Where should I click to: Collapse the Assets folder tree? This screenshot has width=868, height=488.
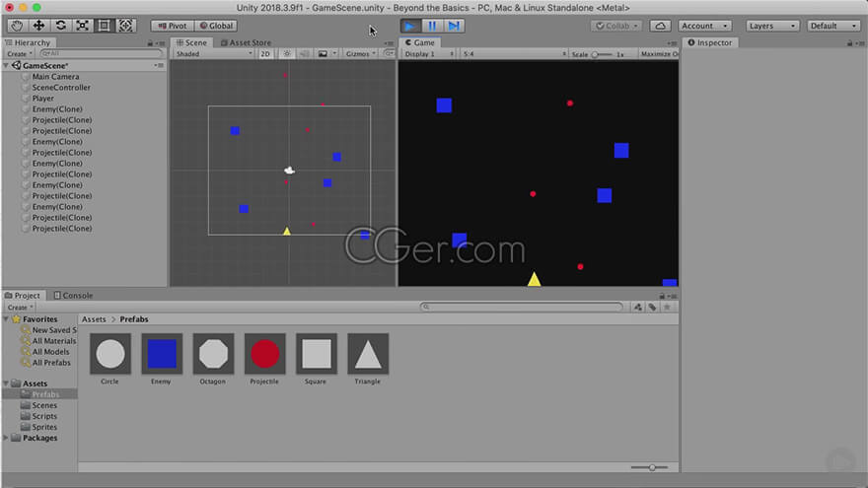coord(6,383)
